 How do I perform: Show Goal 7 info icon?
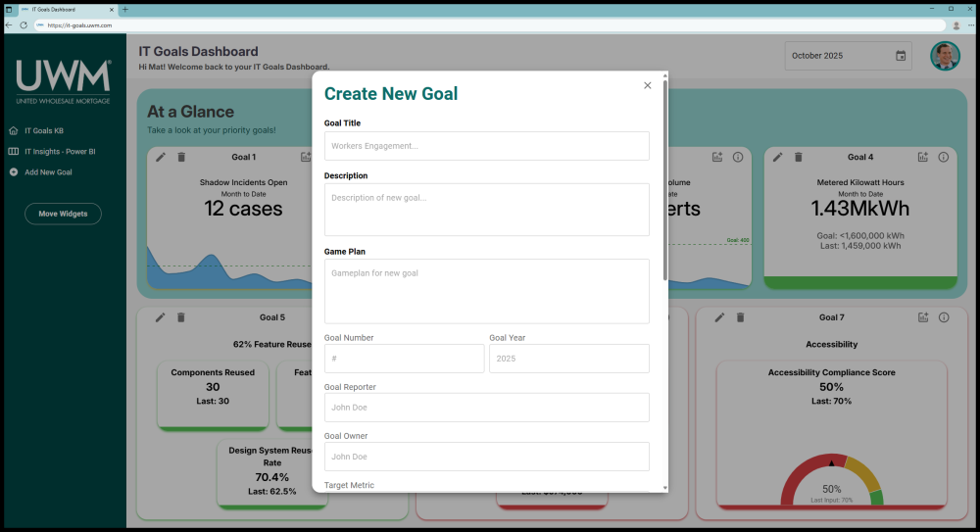point(944,317)
